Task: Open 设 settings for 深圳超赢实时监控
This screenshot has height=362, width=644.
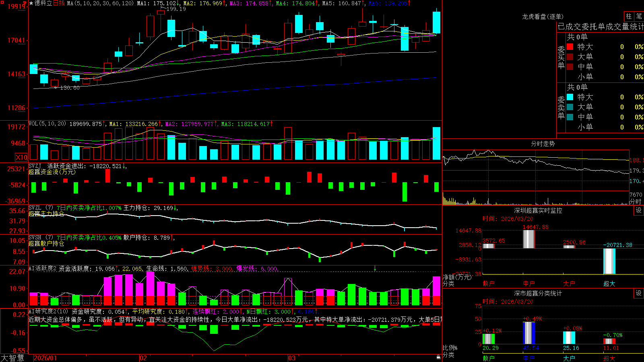Action: (x=639, y=210)
